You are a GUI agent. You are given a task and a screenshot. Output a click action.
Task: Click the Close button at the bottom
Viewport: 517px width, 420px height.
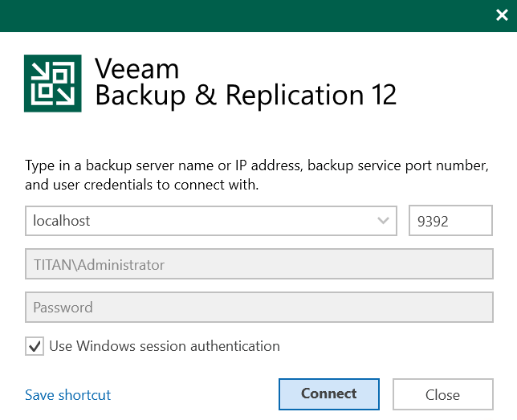(443, 394)
